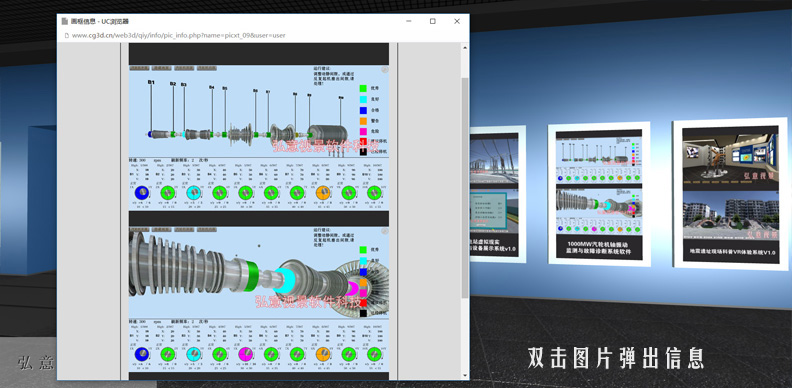Click the orange gauge in lower diagram
Screen dimensions: 792x388
point(323,354)
